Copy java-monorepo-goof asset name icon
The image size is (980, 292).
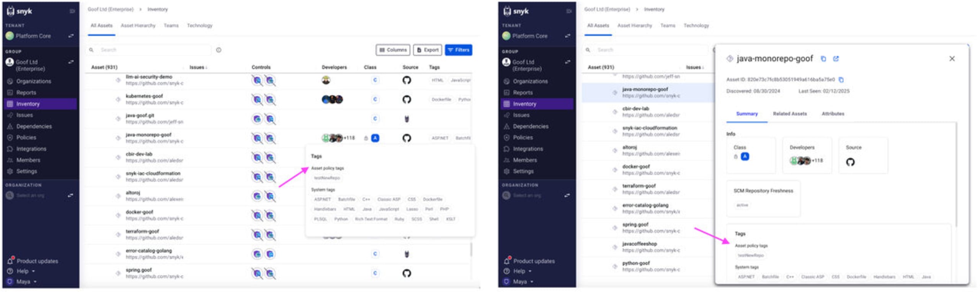pyautogui.click(x=823, y=59)
